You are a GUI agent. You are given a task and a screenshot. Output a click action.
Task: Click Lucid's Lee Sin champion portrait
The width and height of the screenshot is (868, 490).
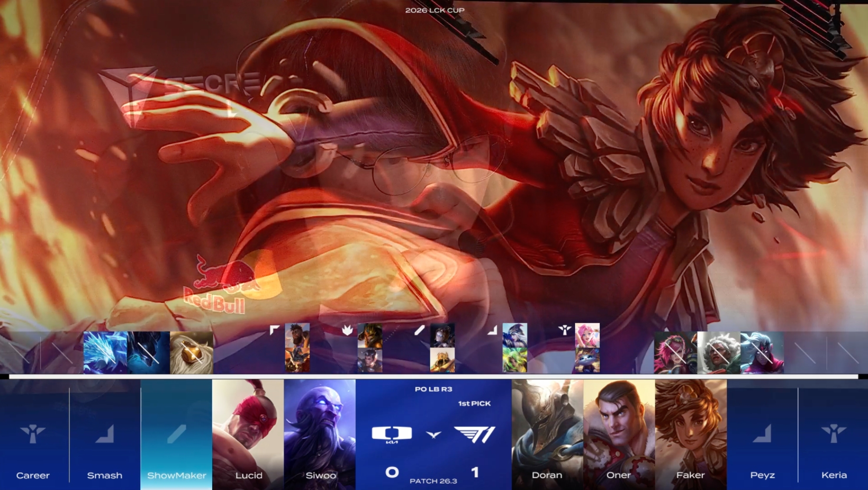[248, 430]
